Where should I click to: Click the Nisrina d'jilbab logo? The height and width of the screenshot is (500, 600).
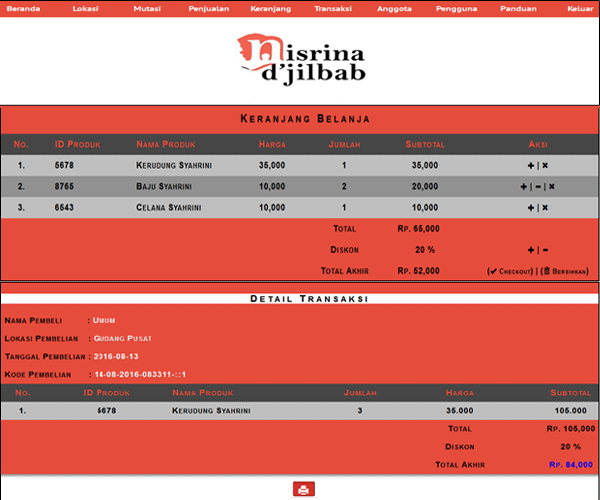[301, 59]
